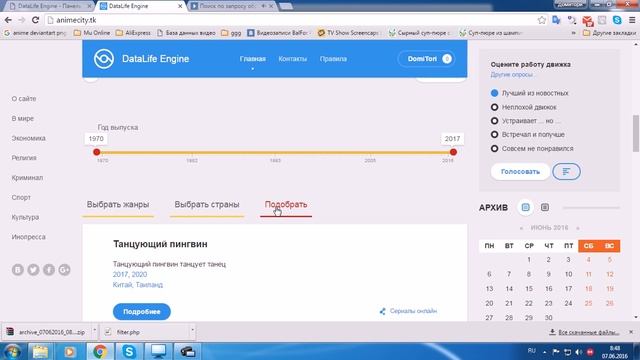Open the Google Plus social icon
Screen dimensions: 640x360
click(64, 270)
